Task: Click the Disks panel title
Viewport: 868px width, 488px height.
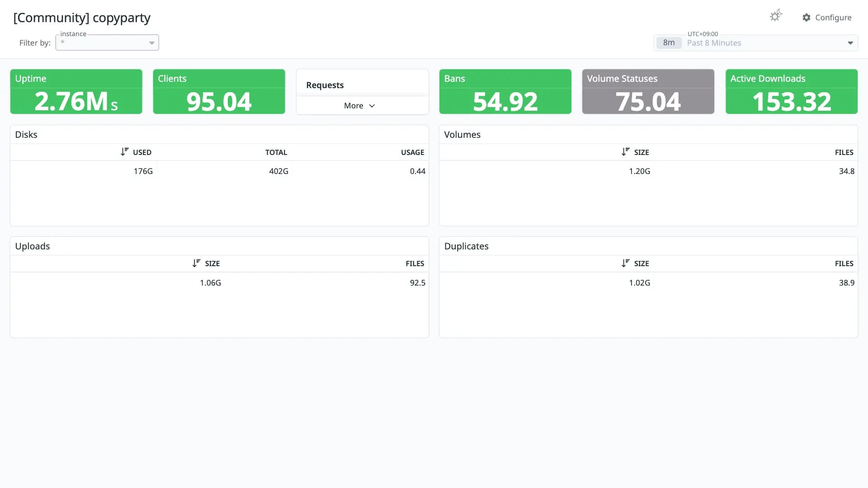Action: pyautogui.click(x=26, y=135)
